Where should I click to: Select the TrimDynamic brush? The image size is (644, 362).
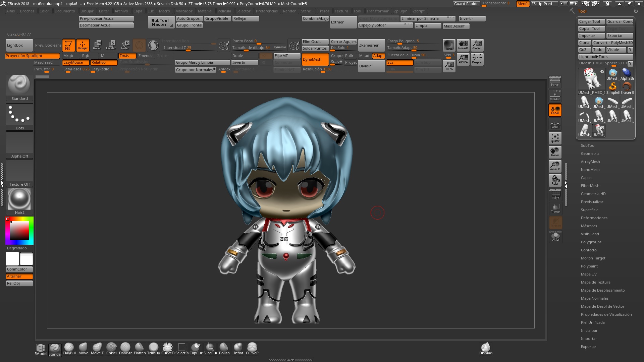click(154, 349)
